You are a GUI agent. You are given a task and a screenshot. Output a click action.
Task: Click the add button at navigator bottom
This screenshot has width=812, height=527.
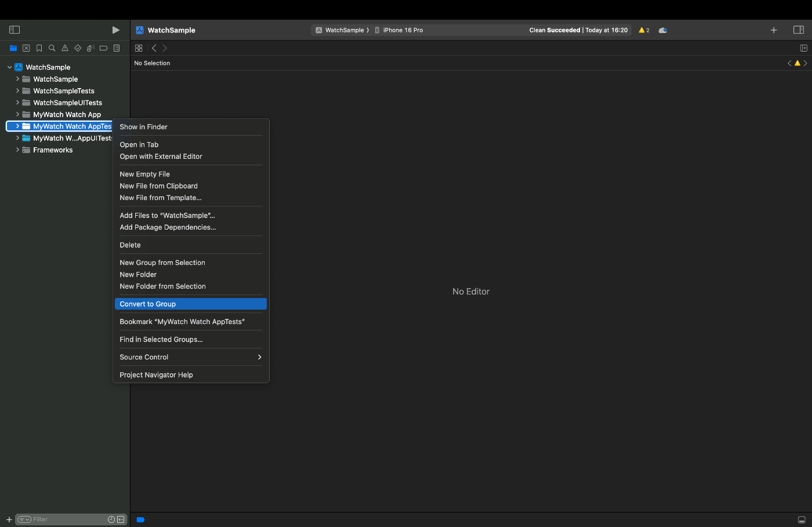coord(9,519)
